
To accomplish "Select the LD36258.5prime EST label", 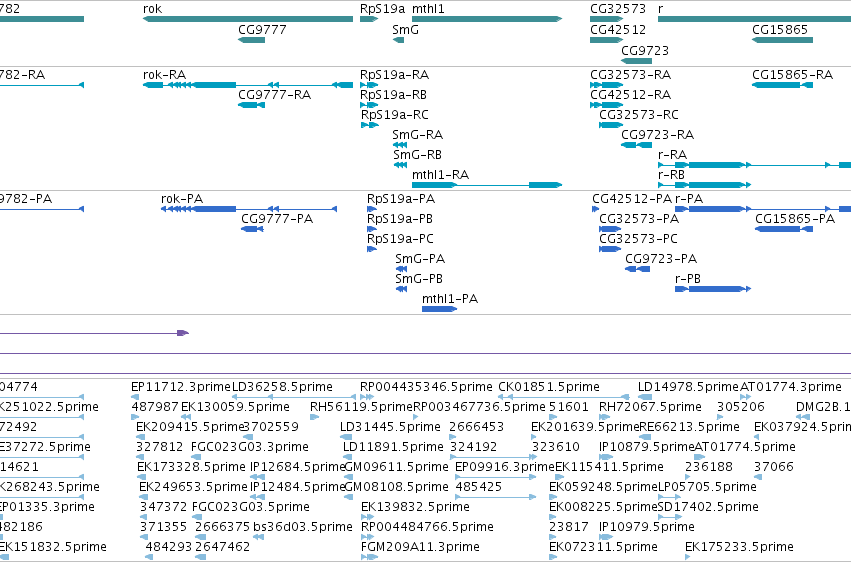I will click(x=282, y=387).
